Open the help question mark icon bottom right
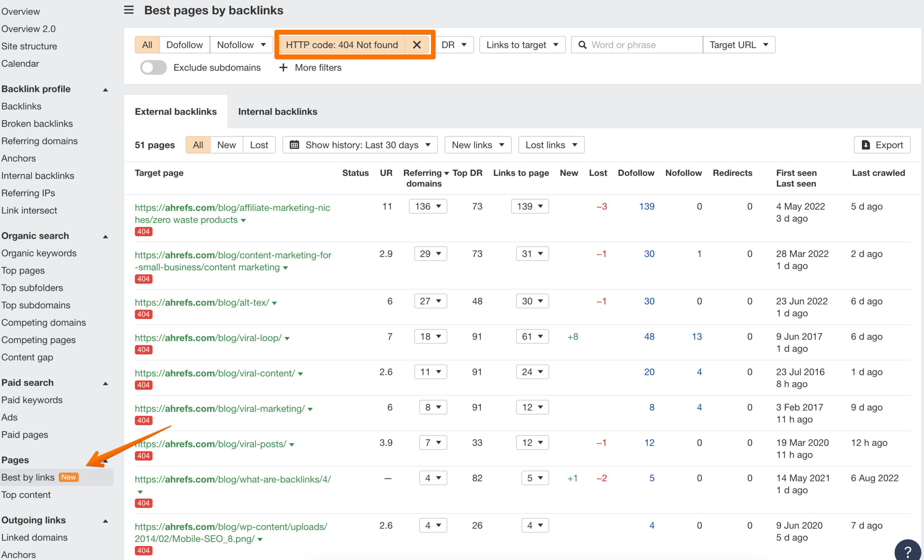 pos(908,551)
